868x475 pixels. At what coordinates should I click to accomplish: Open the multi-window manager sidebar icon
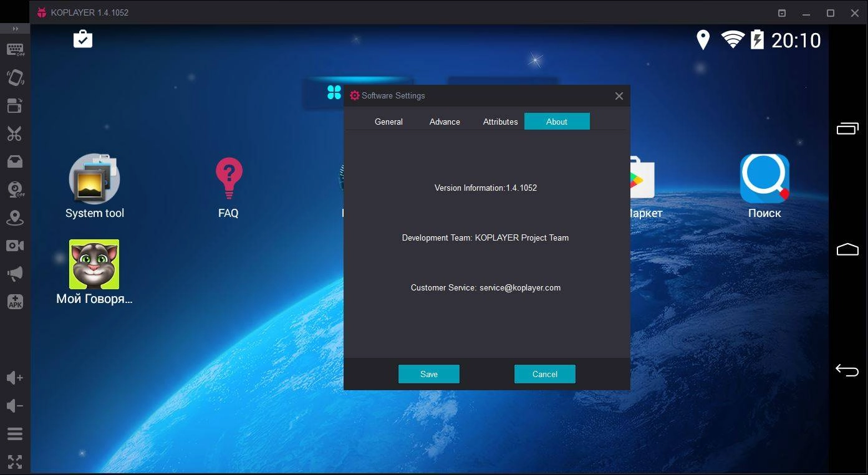(x=15, y=105)
